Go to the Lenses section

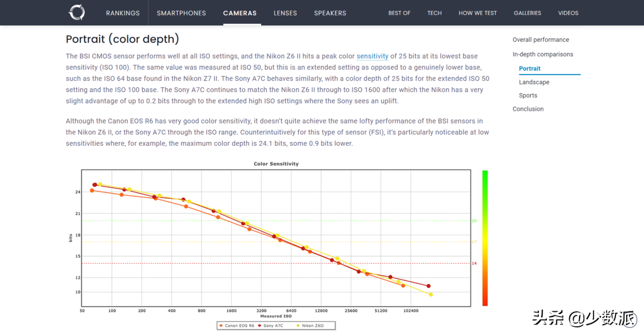click(x=285, y=13)
